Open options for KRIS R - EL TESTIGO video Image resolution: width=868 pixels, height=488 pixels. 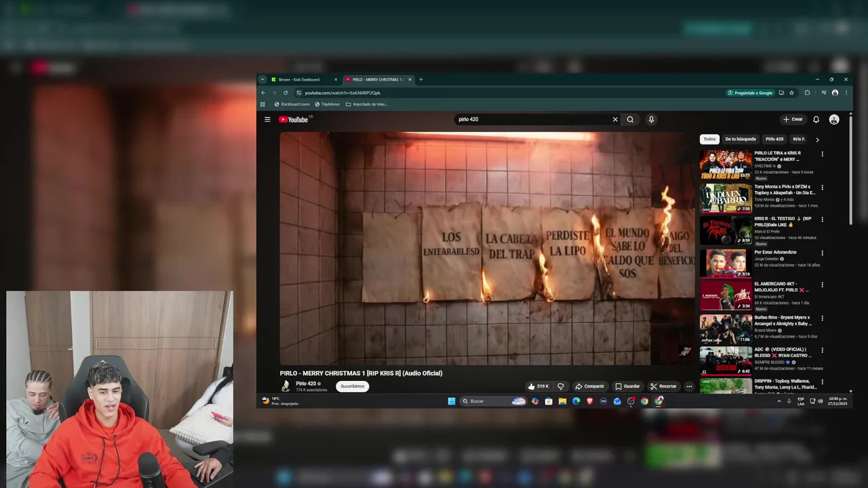click(822, 220)
